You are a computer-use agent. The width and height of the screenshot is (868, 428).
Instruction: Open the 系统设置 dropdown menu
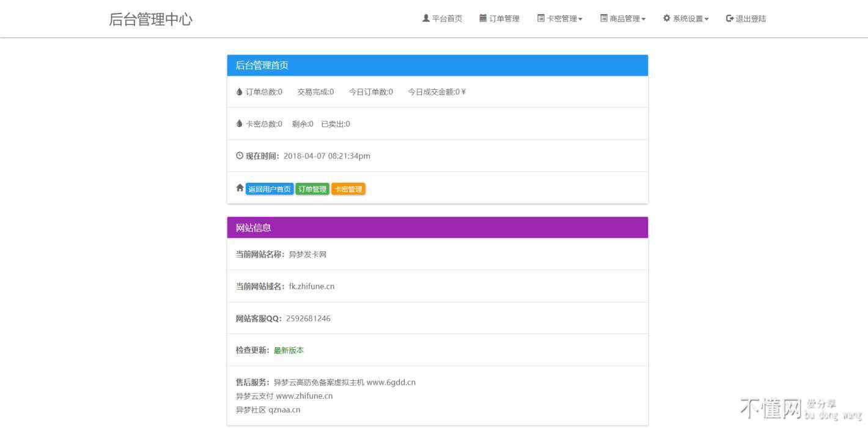pyautogui.click(x=691, y=19)
